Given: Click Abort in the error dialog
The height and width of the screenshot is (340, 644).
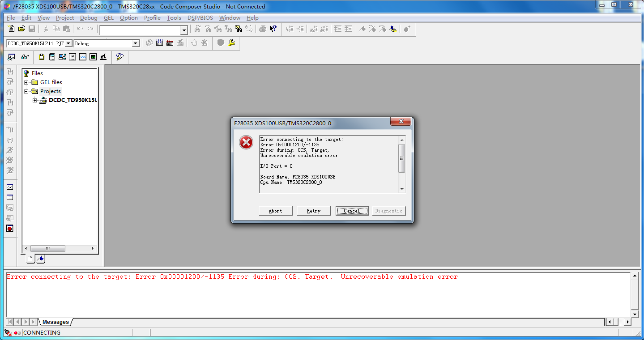Looking at the screenshot, I should point(276,211).
